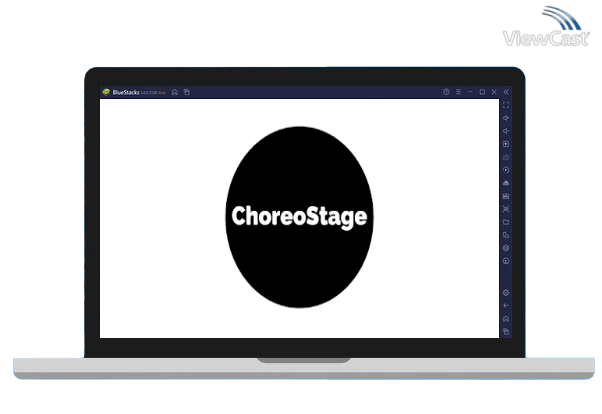The height and width of the screenshot is (414, 602).
Task: Click the square play-box icon in the sidebar
Action: click(506, 144)
